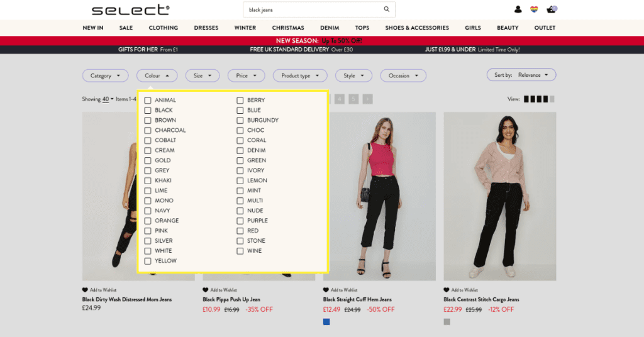The height and width of the screenshot is (337, 644).
Task: Select the Wine colour checkbox
Action: point(240,251)
